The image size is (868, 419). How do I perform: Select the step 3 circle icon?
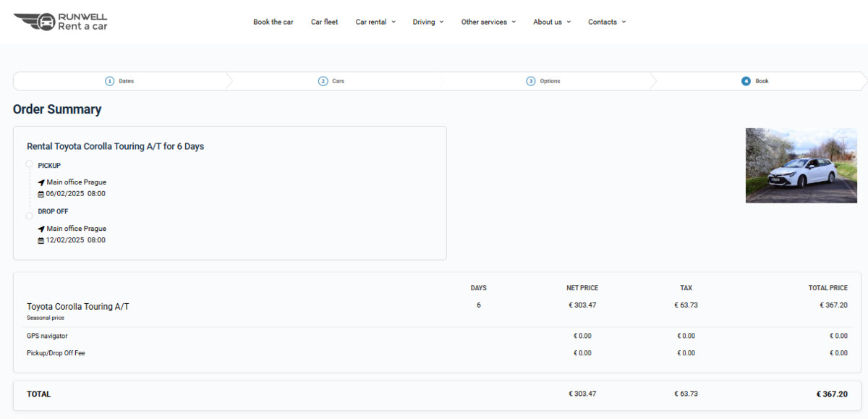point(531,81)
